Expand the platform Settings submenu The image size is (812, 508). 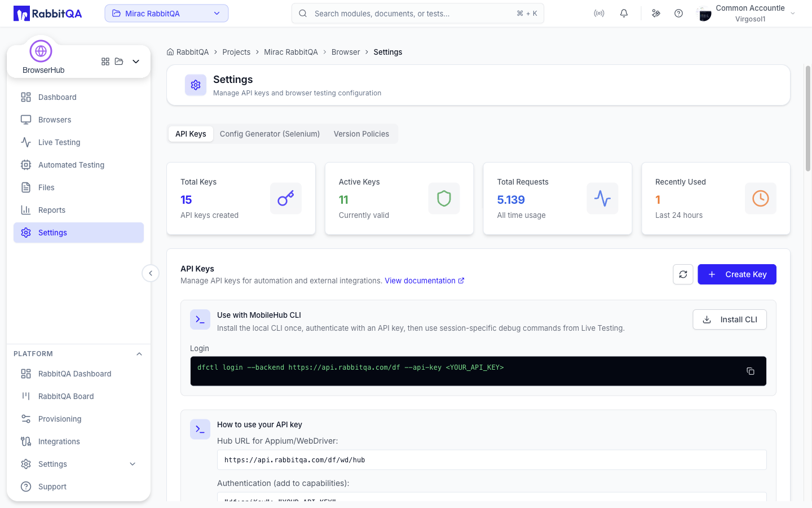coord(133,464)
